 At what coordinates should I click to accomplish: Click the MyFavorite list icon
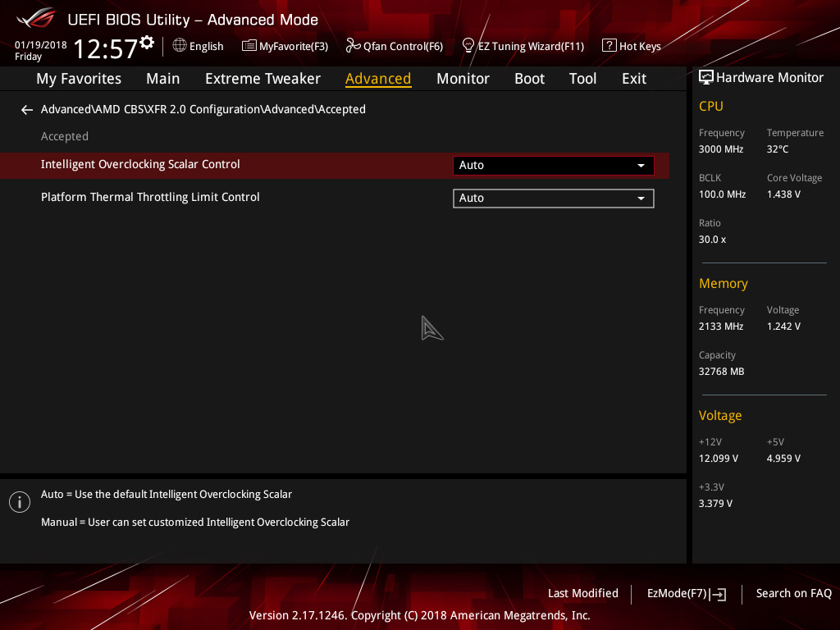pos(249,46)
